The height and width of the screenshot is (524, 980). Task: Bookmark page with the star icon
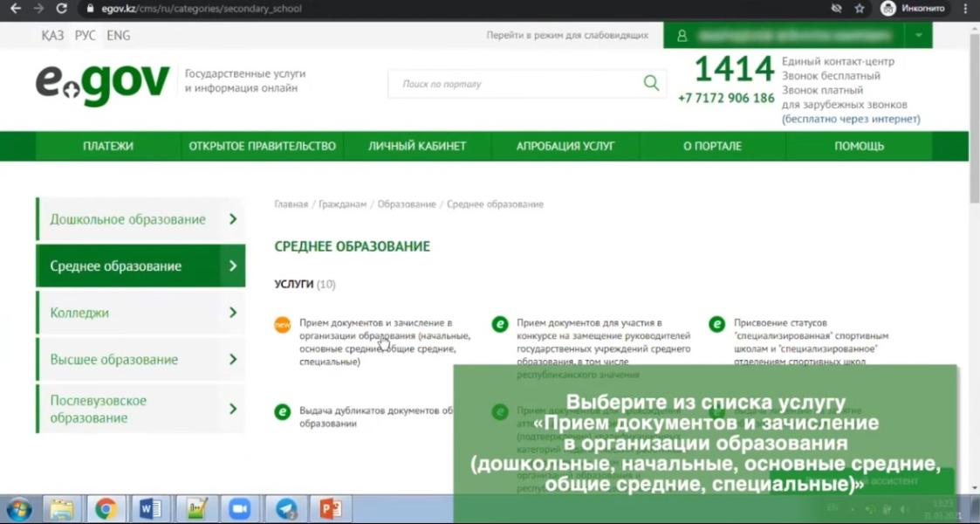860,8
